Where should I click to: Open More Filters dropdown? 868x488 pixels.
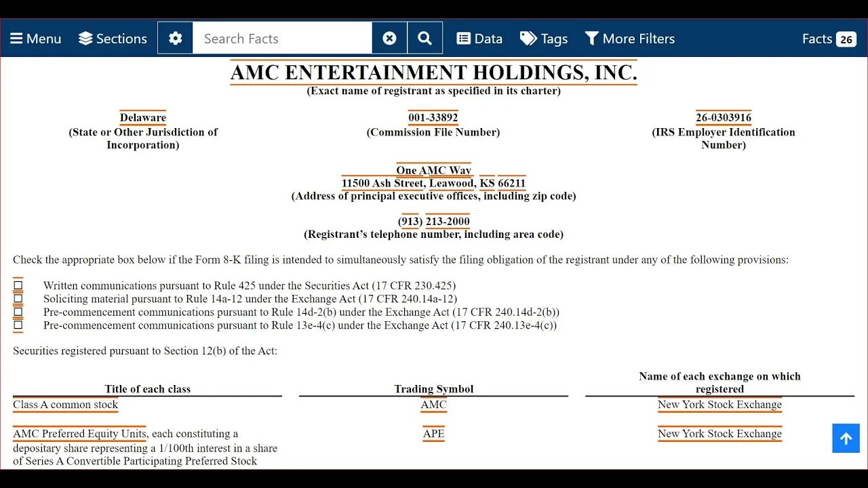[x=630, y=39]
